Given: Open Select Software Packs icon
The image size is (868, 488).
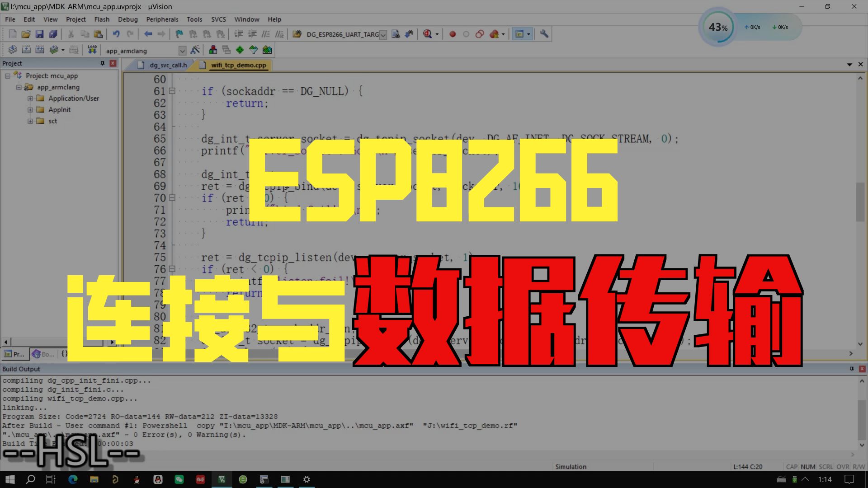Looking at the screenshot, I should click(x=254, y=50).
